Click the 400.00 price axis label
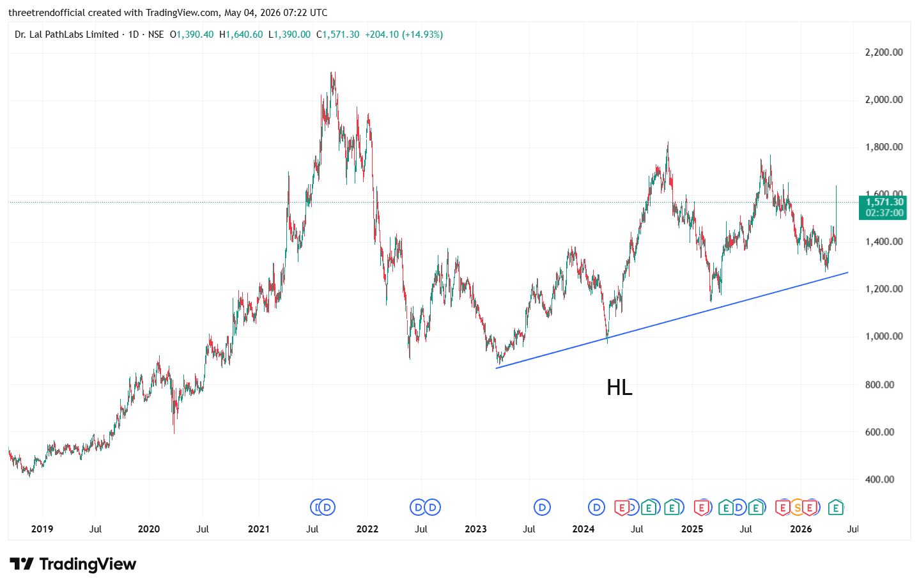 pyautogui.click(x=879, y=479)
